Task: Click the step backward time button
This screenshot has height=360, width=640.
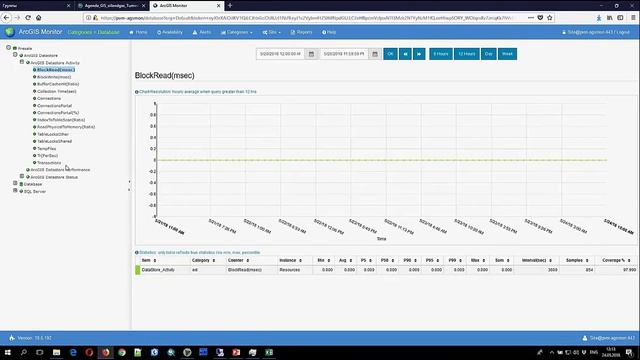Action: pos(405,54)
